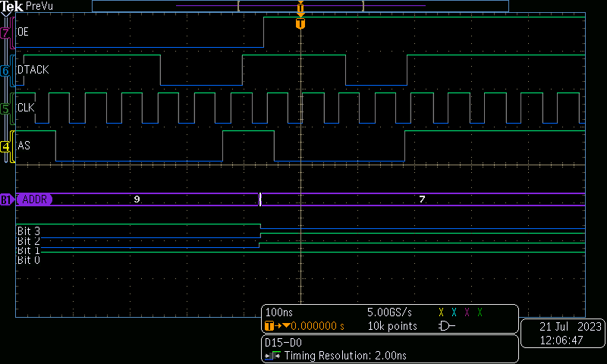
Task: Click the orange trigger position T marker
Action: coord(300,24)
